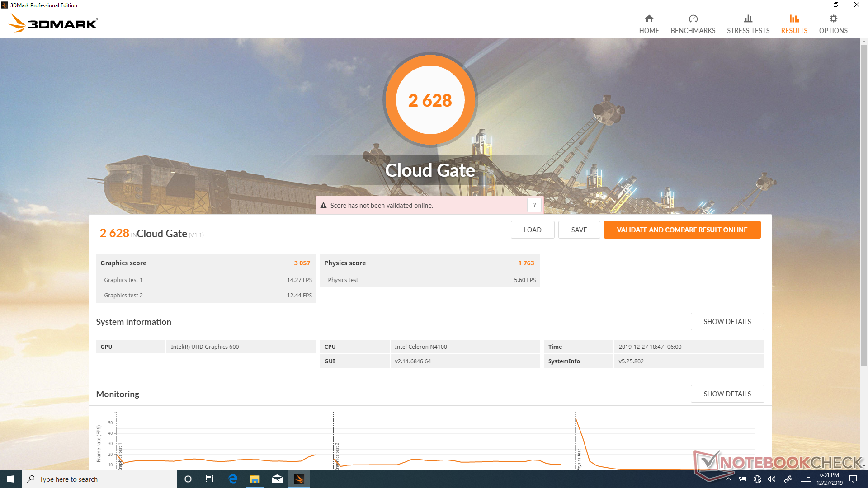868x488 pixels.
Task: Show details for Monitoring section
Action: coord(727,394)
